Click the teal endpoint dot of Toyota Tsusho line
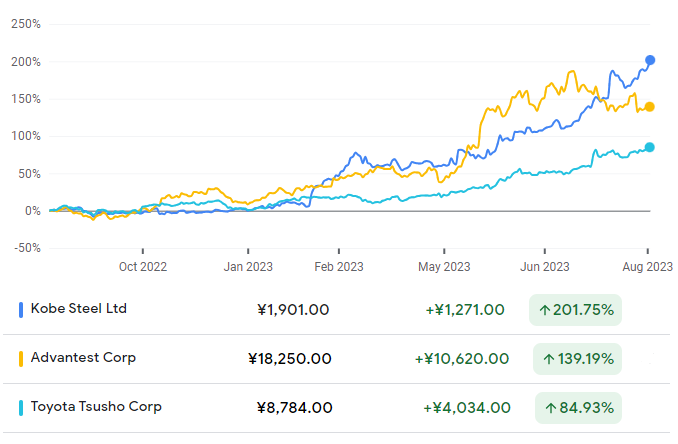Screen dimensions: 678x444 [650, 147]
